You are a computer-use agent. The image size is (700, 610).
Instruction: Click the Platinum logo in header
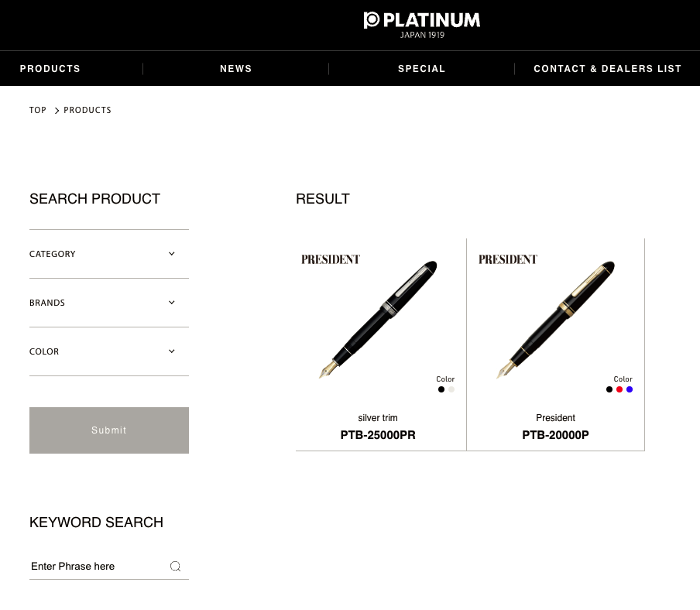(422, 24)
